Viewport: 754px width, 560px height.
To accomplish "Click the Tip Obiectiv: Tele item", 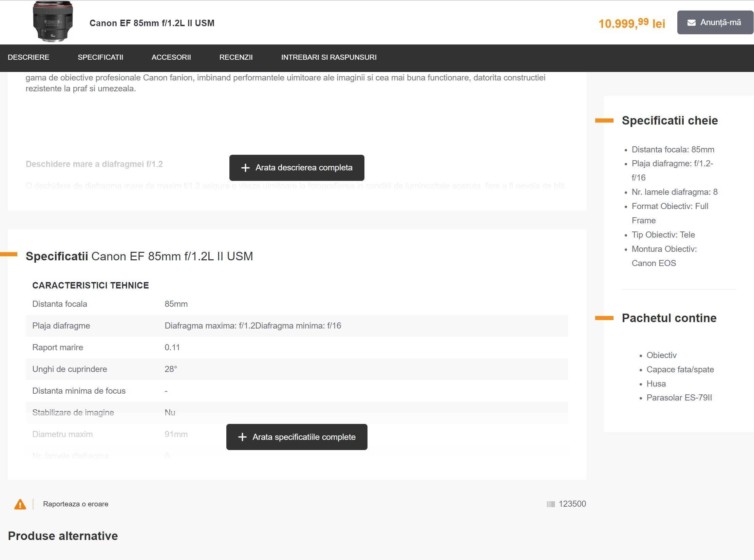I will pos(663,235).
